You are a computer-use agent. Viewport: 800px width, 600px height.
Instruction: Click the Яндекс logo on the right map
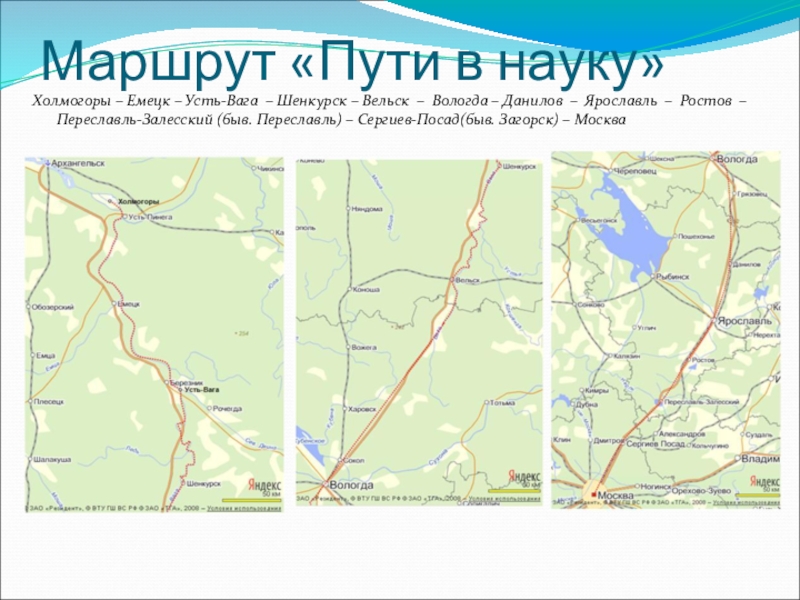[x=764, y=481]
